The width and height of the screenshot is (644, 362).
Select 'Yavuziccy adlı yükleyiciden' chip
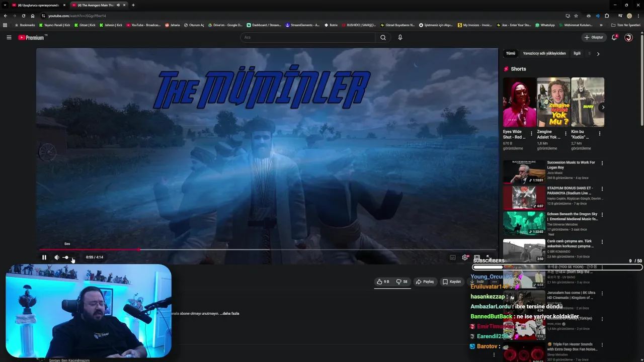click(544, 53)
